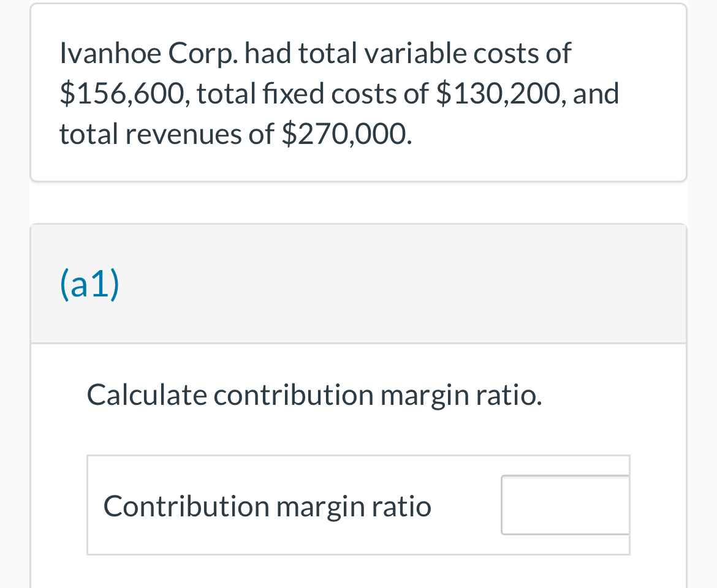
Task: Click the gray (a1) header bar
Action: point(358,284)
